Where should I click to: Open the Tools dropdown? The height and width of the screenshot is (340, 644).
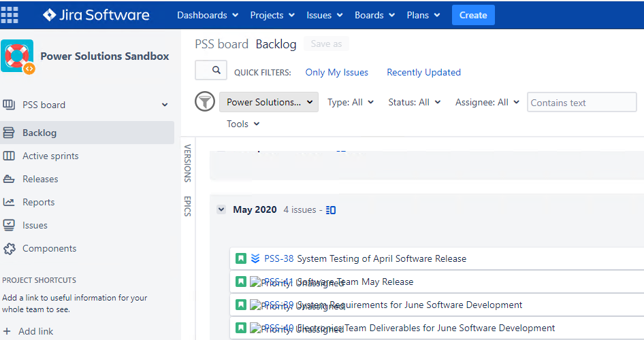click(x=243, y=124)
